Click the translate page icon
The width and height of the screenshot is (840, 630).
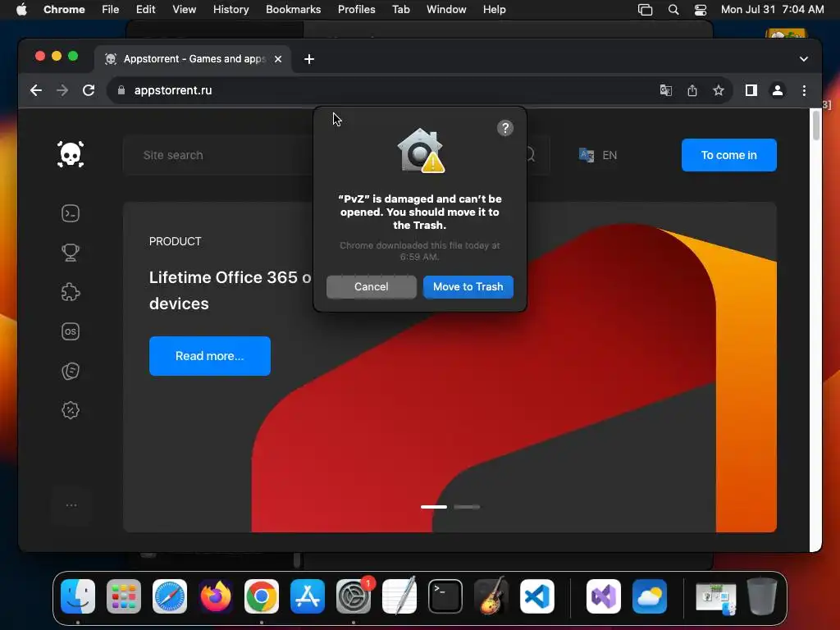pos(666,90)
